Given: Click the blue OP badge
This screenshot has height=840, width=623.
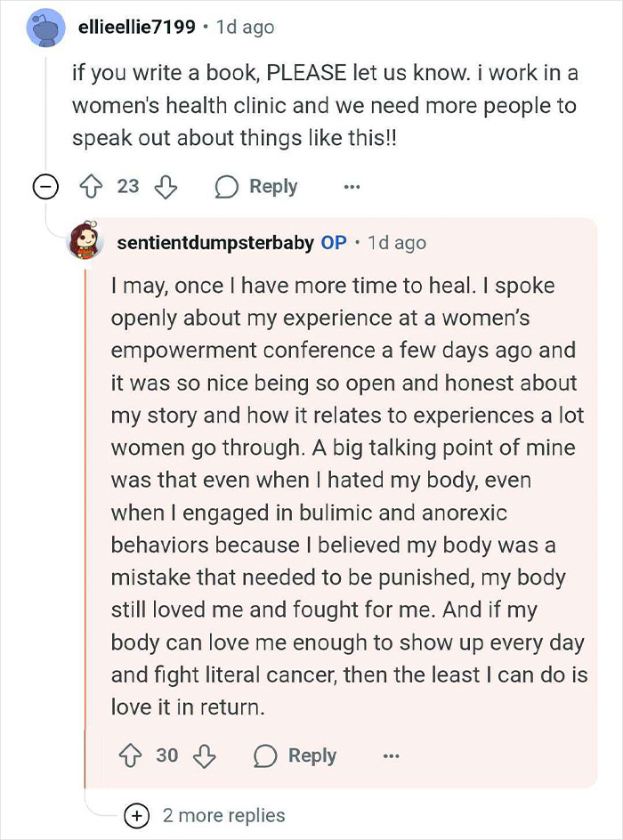Looking at the screenshot, I should click(334, 242).
